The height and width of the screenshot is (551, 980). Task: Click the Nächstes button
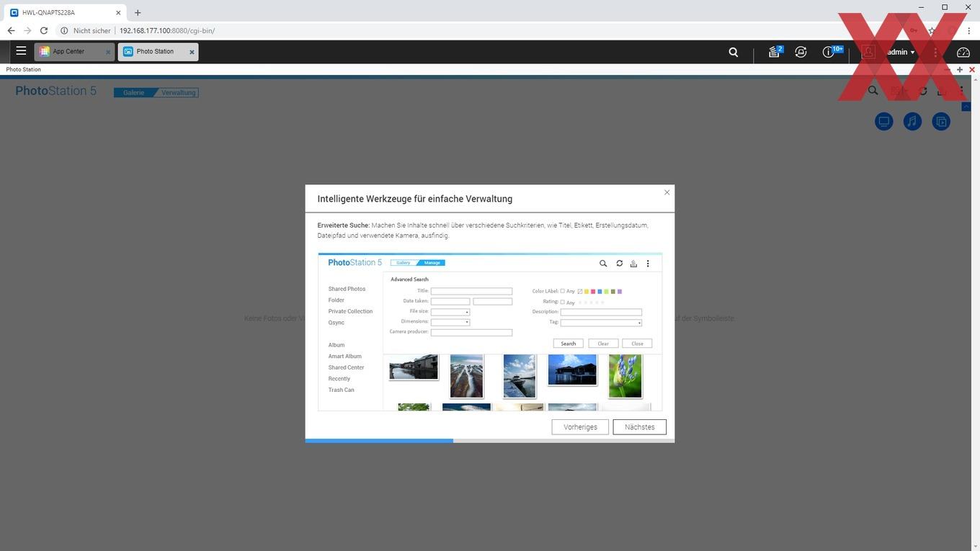coord(639,427)
